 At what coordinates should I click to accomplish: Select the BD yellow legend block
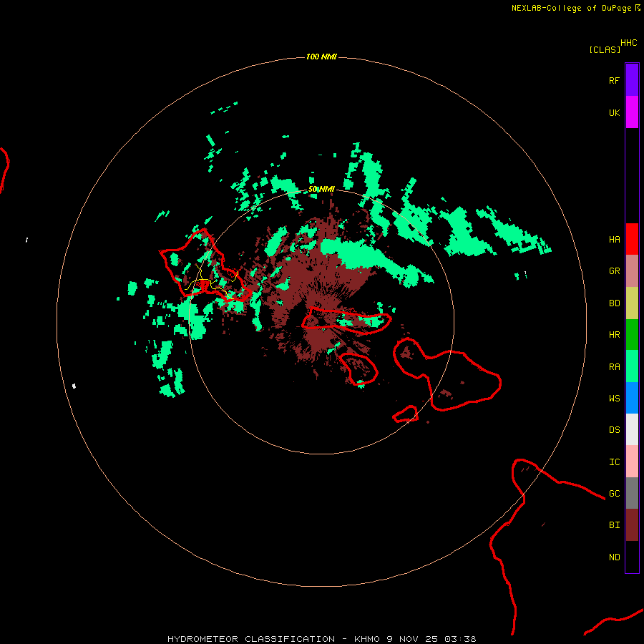pyautogui.click(x=632, y=303)
